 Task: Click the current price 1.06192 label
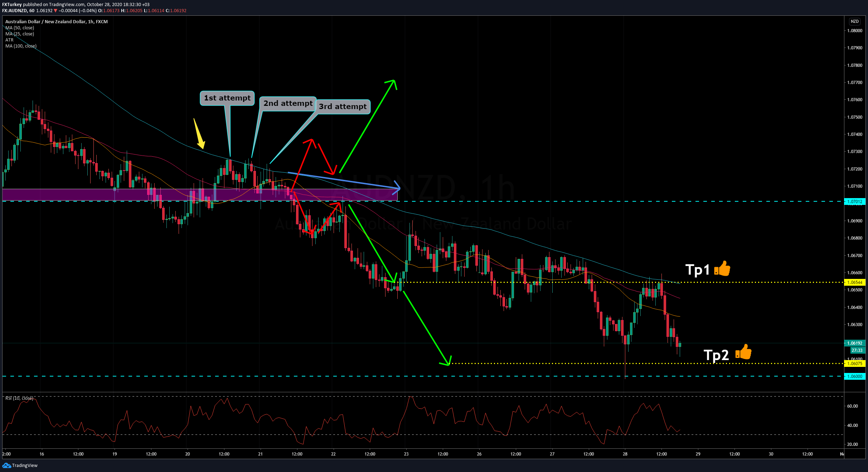point(855,343)
